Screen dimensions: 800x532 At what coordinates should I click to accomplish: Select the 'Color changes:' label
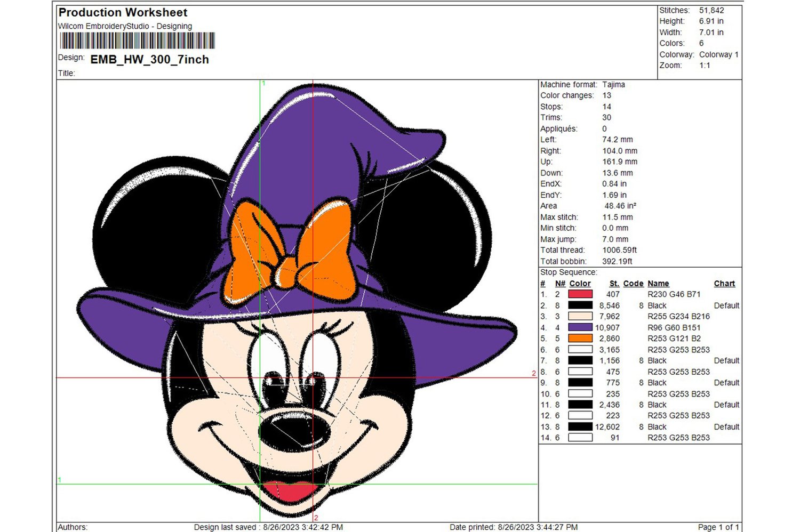click(567, 95)
